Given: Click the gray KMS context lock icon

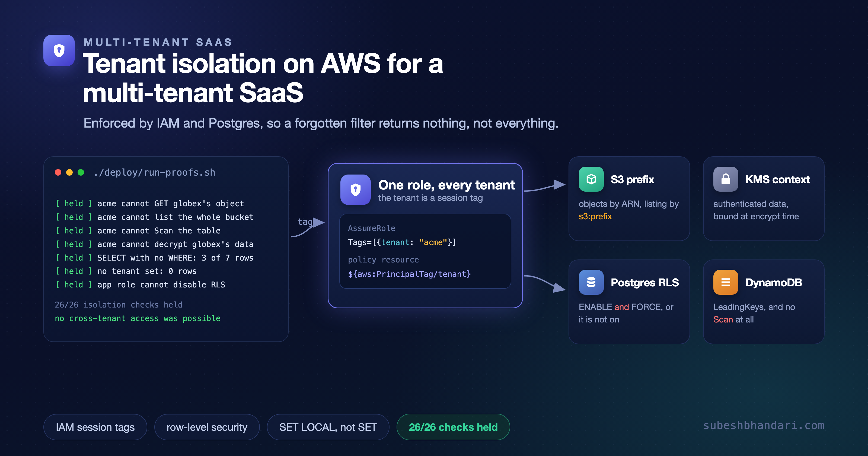Looking at the screenshot, I should click(x=726, y=179).
